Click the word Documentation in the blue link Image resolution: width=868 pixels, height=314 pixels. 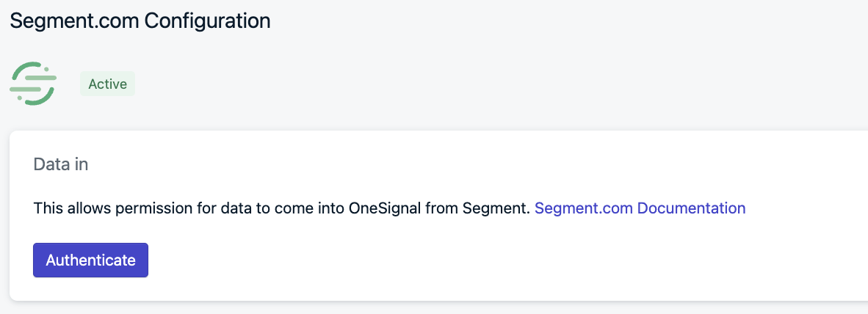692,208
